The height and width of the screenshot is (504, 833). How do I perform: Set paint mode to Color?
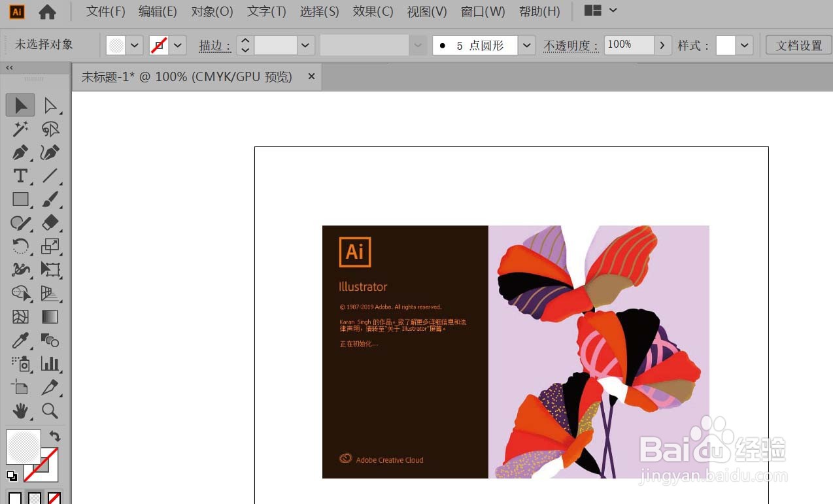[15, 499]
